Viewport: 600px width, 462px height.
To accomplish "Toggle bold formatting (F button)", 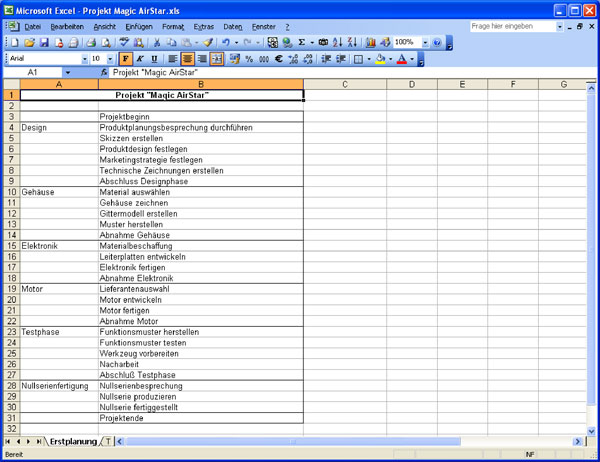I will pos(127,59).
